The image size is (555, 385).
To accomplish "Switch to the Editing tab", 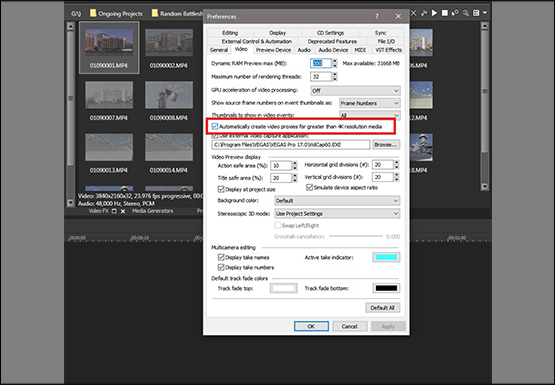I will tap(230, 33).
